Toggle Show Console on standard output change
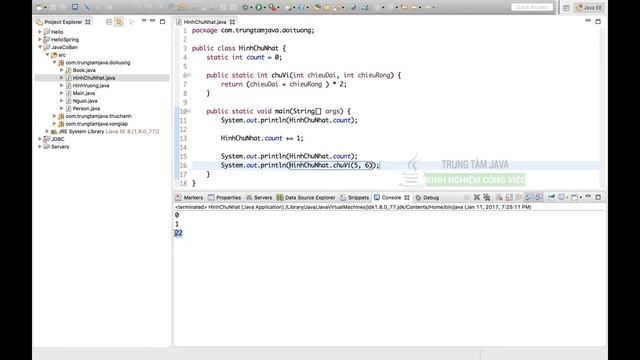Image resolution: width=640 pixels, height=360 pixels. (x=529, y=197)
